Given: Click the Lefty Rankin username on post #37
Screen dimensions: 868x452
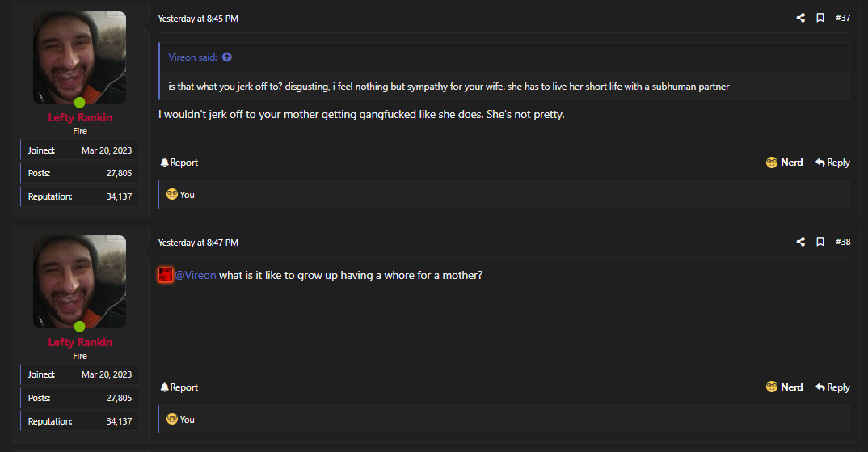Looking at the screenshot, I should tap(80, 117).
